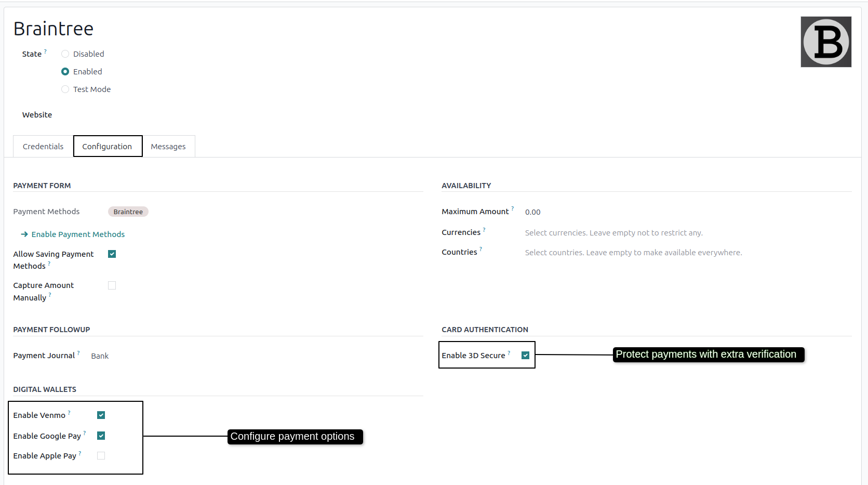Open the Messages tab
Screen dimensions: 868x485
(168, 147)
